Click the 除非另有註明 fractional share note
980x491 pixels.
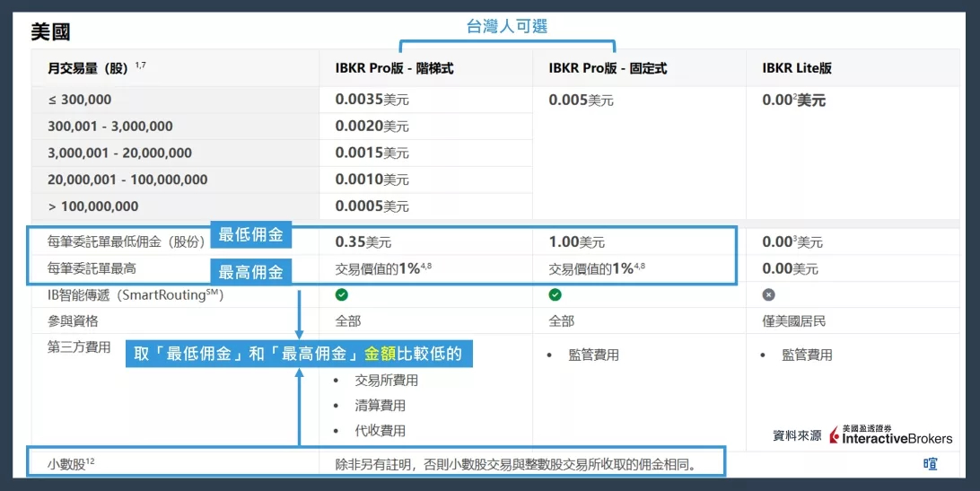(516, 465)
